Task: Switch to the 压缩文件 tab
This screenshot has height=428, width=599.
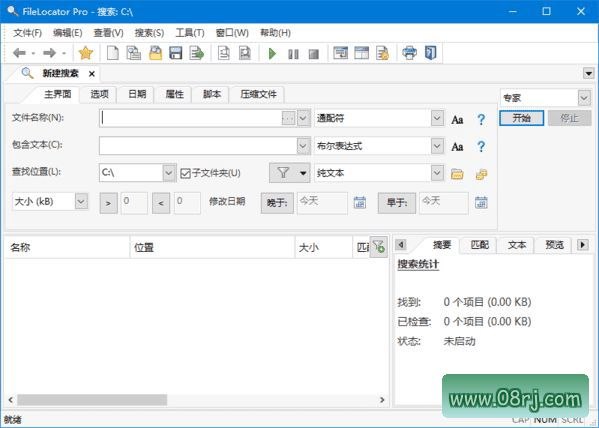Action: click(x=258, y=94)
